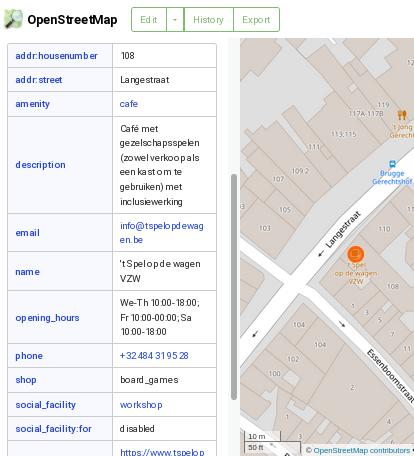This screenshot has width=414, height=456.
Task: Open the addr:housenumber key link
Action: click(x=56, y=56)
